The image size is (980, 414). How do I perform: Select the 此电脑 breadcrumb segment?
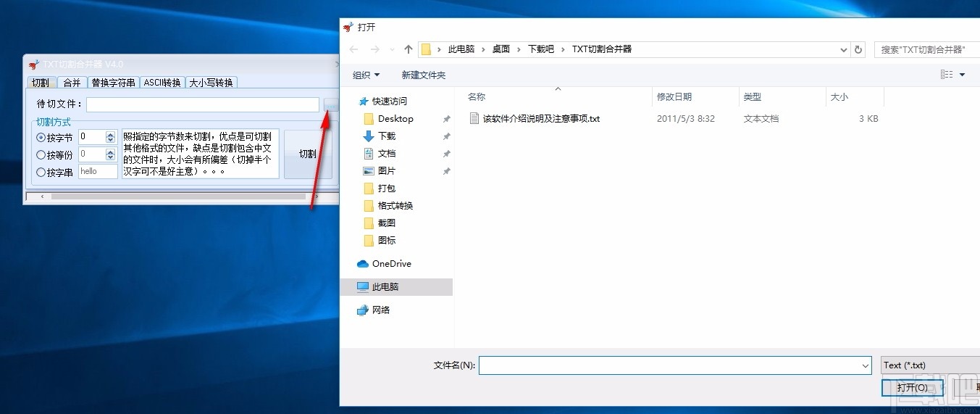tap(461, 49)
